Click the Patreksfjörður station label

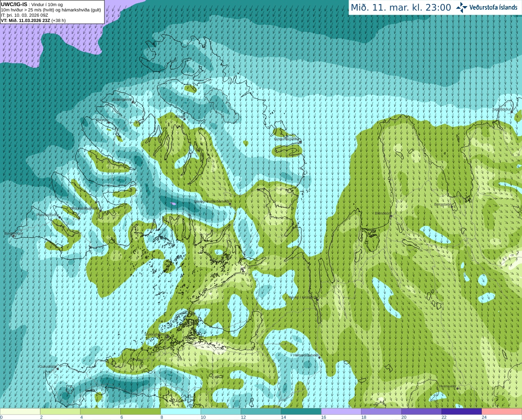(48, 214)
